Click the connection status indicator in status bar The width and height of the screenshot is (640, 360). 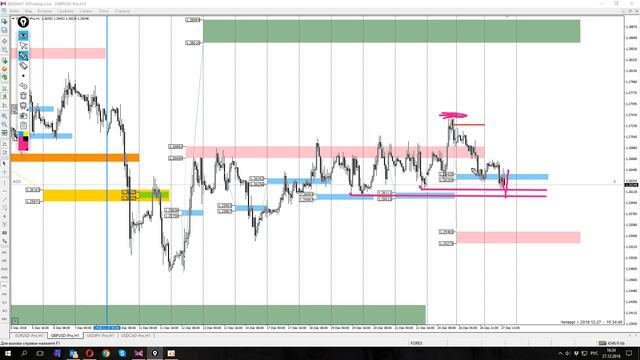click(x=611, y=343)
